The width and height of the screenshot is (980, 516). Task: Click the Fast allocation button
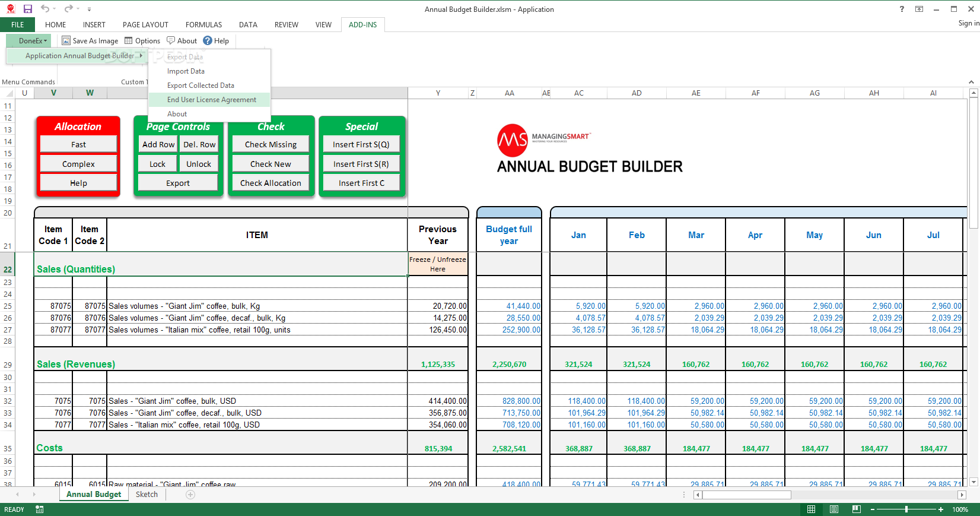[x=78, y=144]
